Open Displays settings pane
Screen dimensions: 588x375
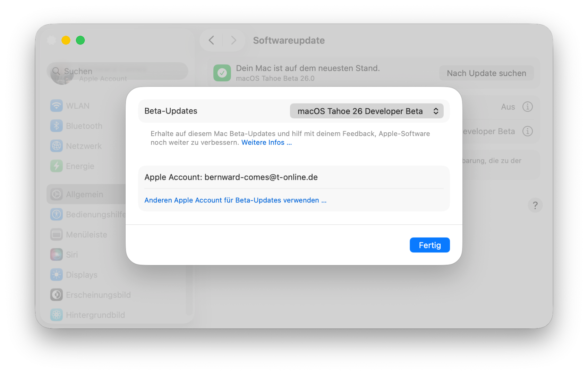(x=82, y=275)
